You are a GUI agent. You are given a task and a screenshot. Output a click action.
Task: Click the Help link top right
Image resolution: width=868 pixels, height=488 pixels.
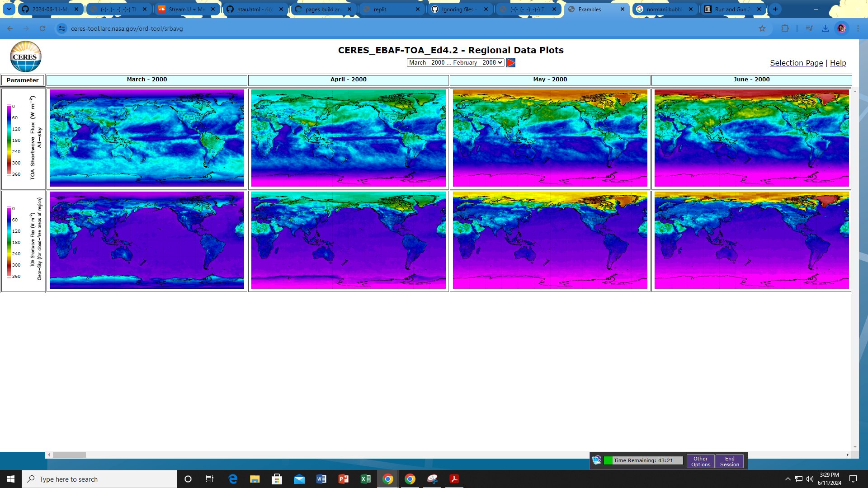click(x=839, y=62)
